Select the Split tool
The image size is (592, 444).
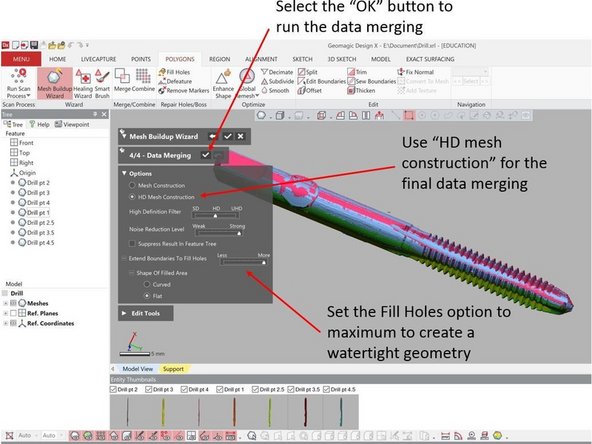click(x=307, y=72)
